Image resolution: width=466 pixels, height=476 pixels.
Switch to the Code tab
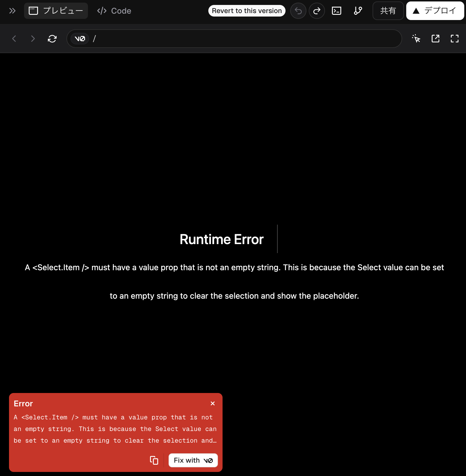coord(114,11)
